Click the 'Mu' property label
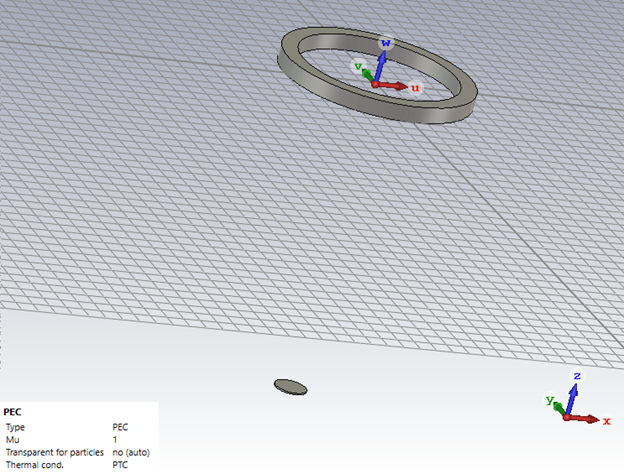 click(12, 440)
